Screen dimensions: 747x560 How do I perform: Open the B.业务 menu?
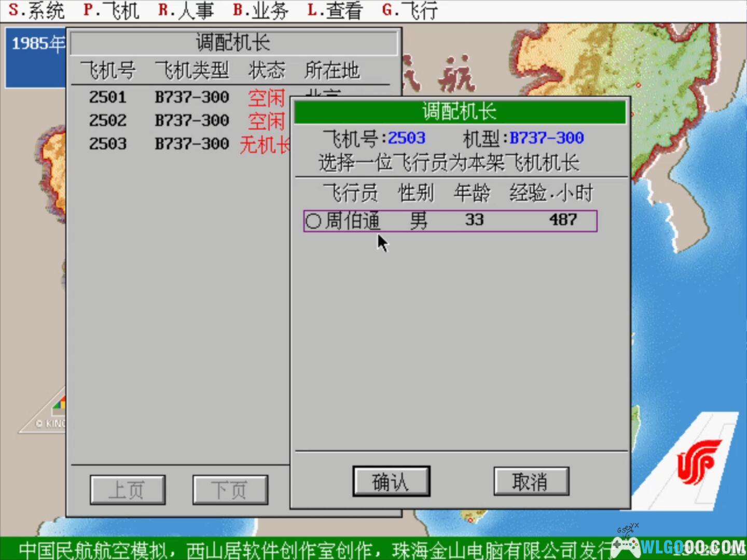coord(260,10)
